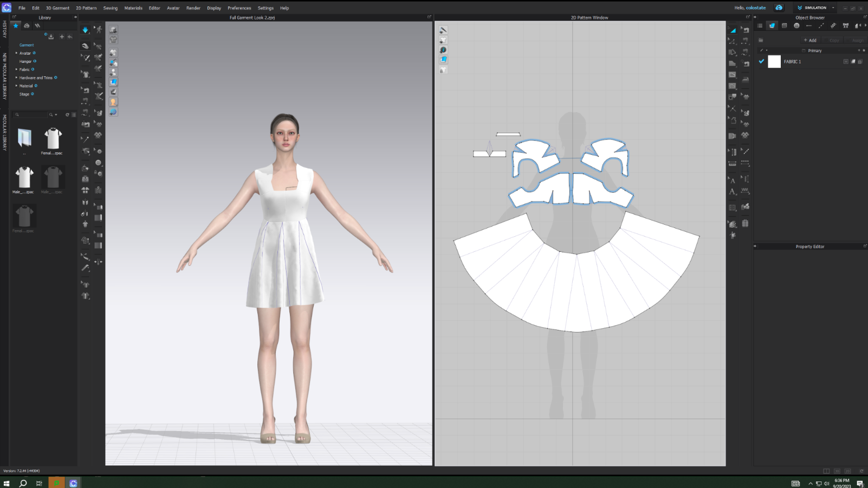868x488 pixels.
Task: Toggle the orange avatar face display icon
Action: click(x=113, y=102)
